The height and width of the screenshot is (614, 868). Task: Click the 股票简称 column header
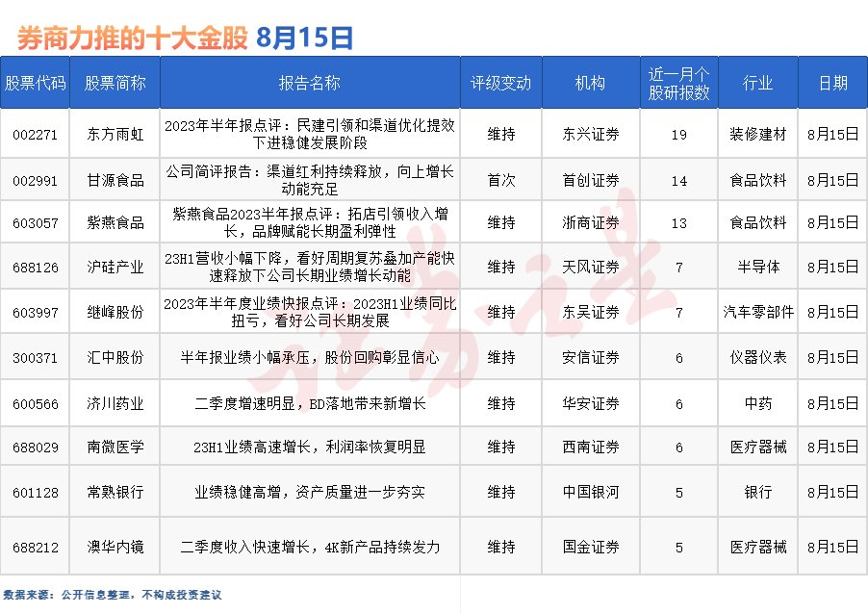coord(115,83)
